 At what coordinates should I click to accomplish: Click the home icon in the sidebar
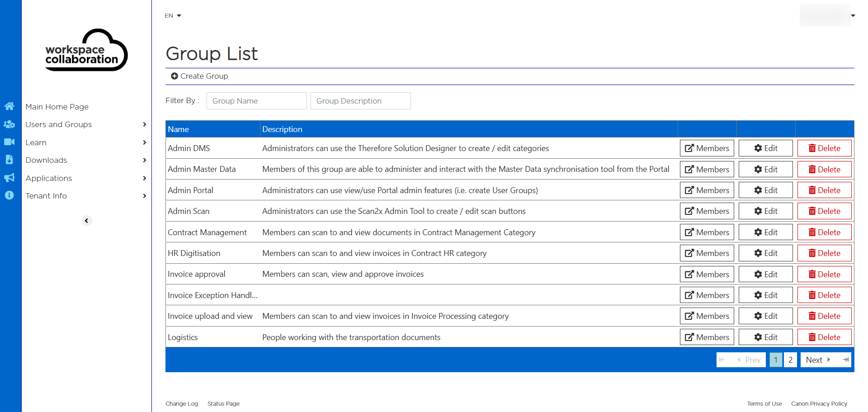tap(9, 106)
